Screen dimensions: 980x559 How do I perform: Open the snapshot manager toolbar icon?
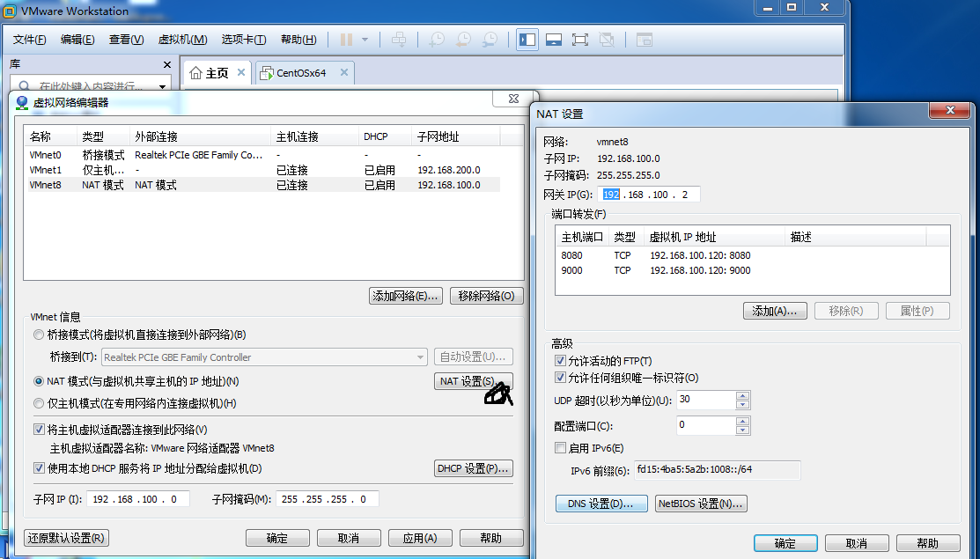[x=490, y=40]
